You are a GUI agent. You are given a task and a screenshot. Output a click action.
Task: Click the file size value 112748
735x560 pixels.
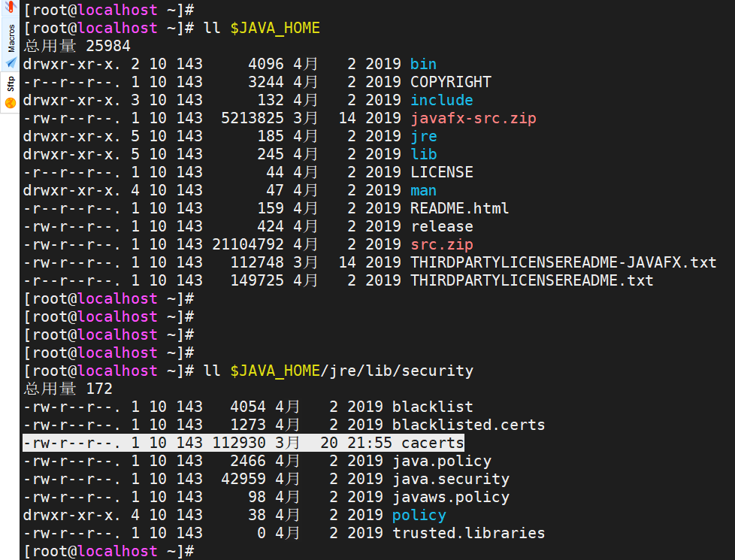(257, 262)
